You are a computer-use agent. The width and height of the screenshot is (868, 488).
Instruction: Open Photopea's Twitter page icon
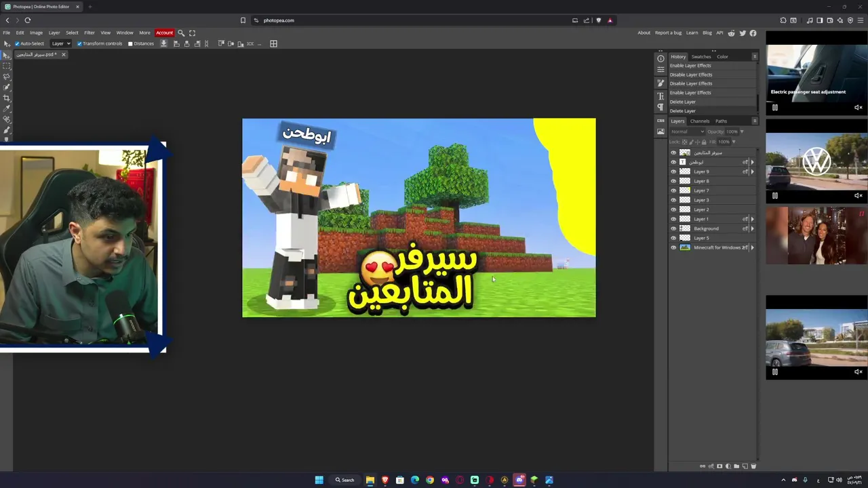tap(742, 33)
